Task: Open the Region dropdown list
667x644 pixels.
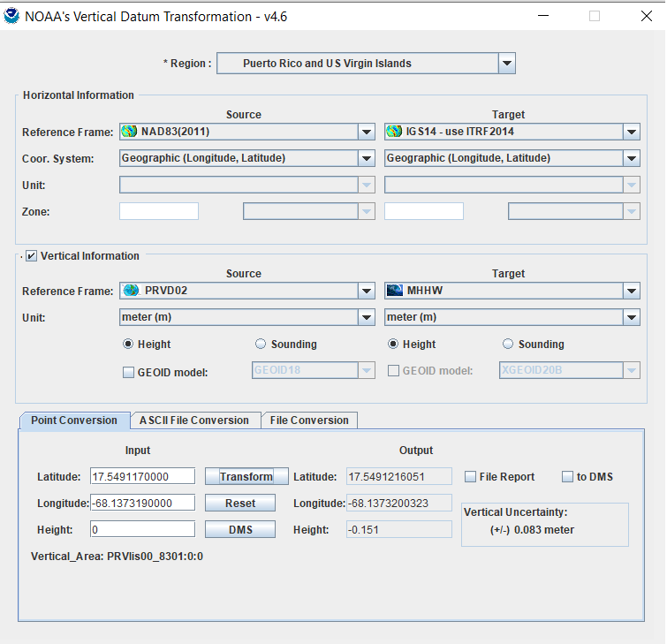Action: pyautogui.click(x=506, y=64)
